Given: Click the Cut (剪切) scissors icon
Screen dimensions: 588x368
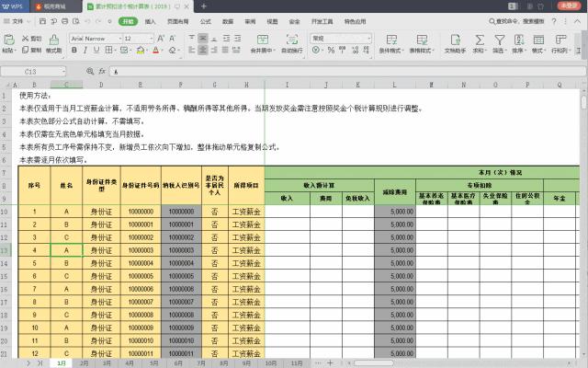Looking at the screenshot, I should (25, 39).
